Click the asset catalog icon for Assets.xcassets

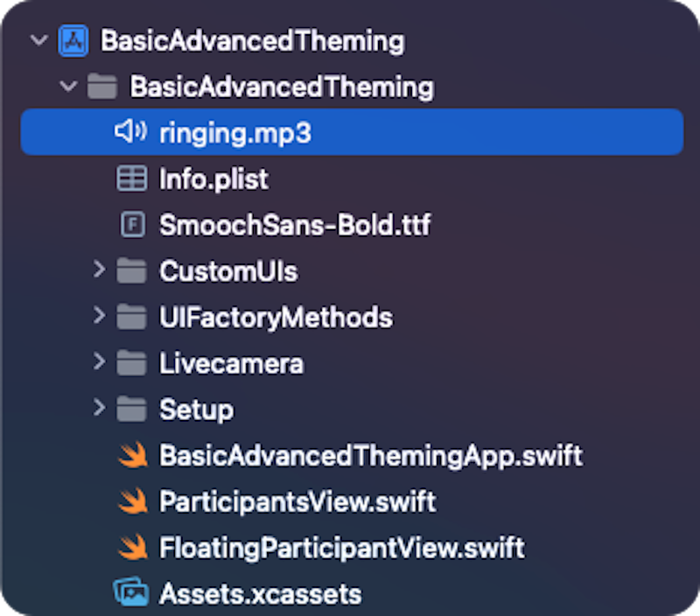tap(132, 592)
